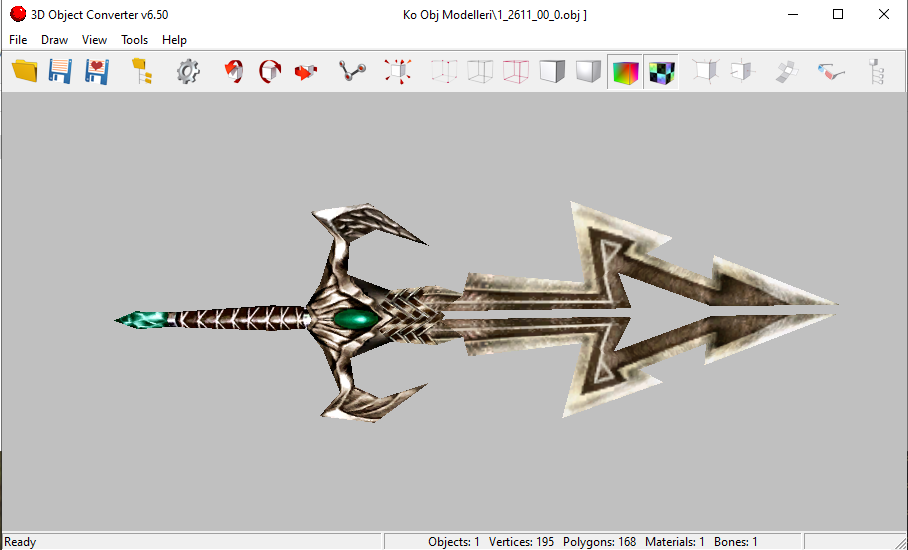Screen dimensions: 908x550
Task: Open the Help menu
Action: pyautogui.click(x=174, y=40)
